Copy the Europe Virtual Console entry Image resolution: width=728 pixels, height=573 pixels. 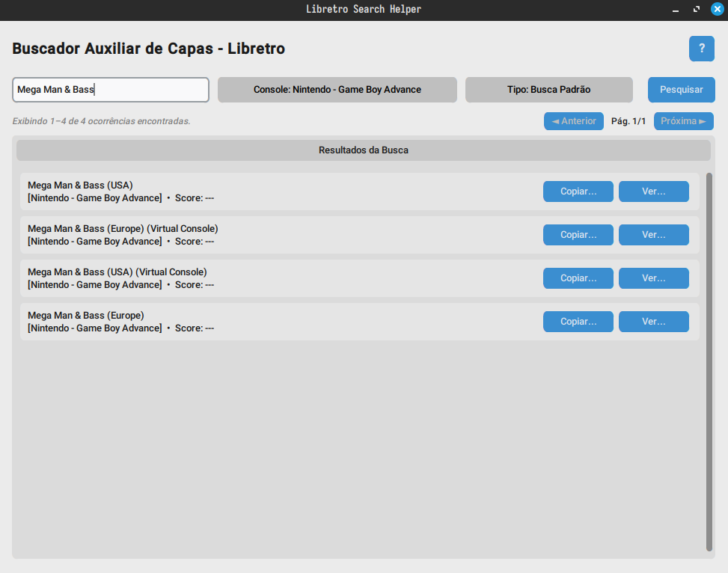click(x=578, y=235)
